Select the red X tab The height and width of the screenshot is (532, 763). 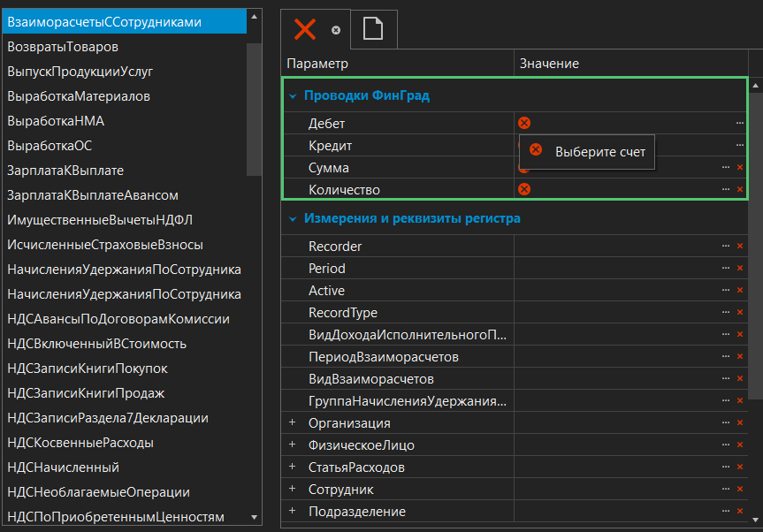(305, 29)
